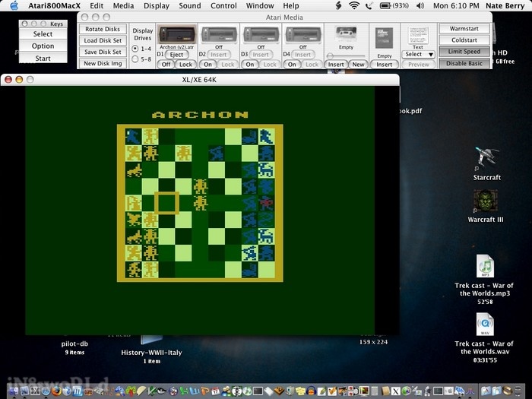This screenshot has height=399, width=532.
Task: Turn the D4 drive On
Action: [x=292, y=65]
